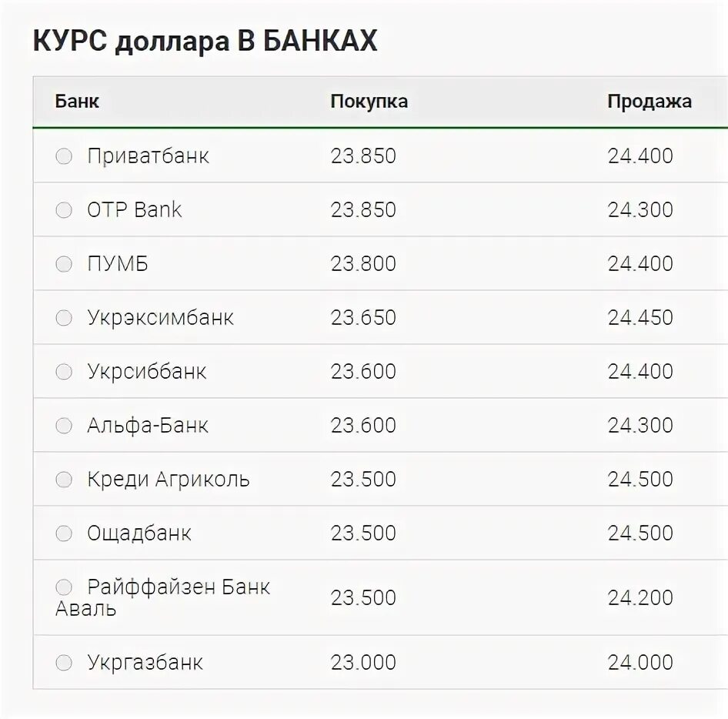The width and height of the screenshot is (728, 719).
Task: Click Ощадбанк buy rate 23.500
Action: [x=363, y=533]
